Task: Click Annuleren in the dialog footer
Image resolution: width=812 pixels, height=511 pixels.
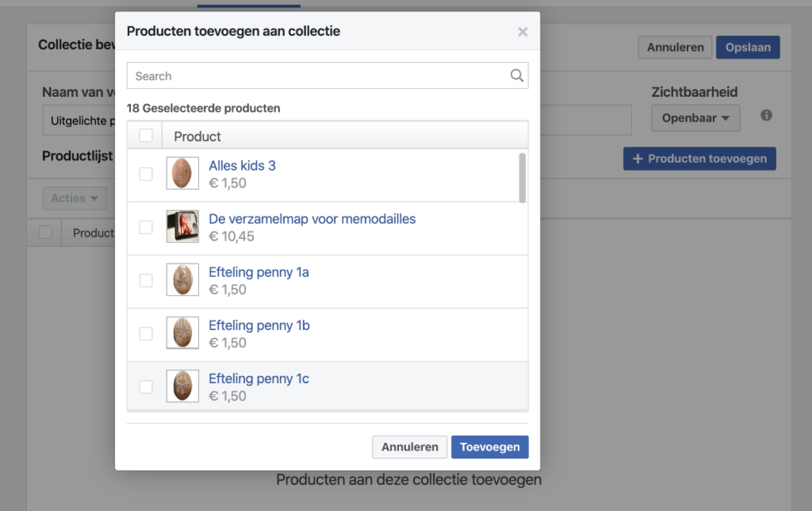Action: tap(409, 447)
